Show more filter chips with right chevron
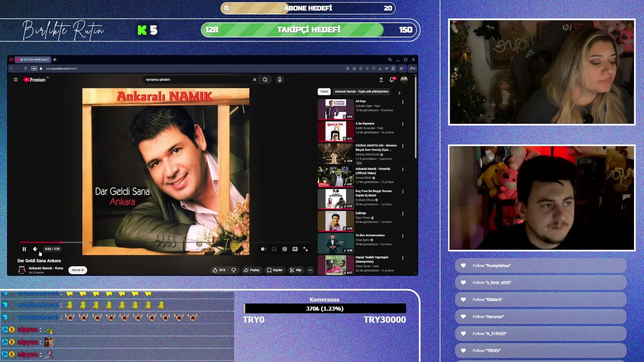This screenshot has height=362, width=644. (399, 93)
